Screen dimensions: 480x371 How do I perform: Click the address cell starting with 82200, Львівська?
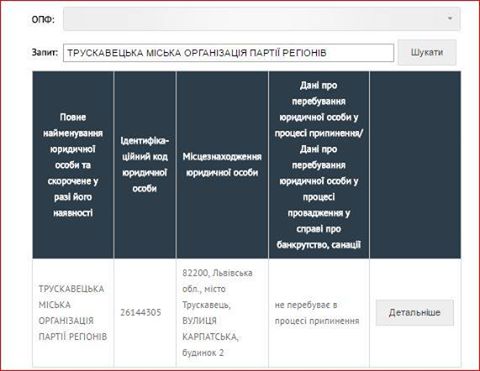click(222, 313)
